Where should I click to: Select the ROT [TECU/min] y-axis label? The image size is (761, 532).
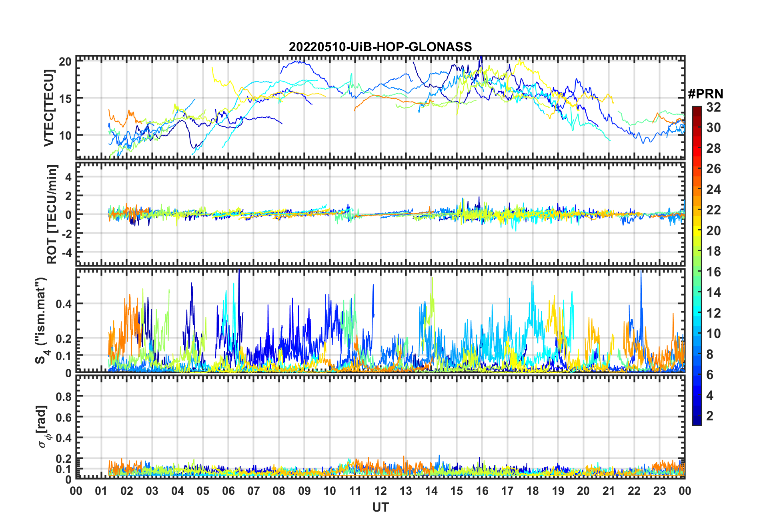point(52,214)
